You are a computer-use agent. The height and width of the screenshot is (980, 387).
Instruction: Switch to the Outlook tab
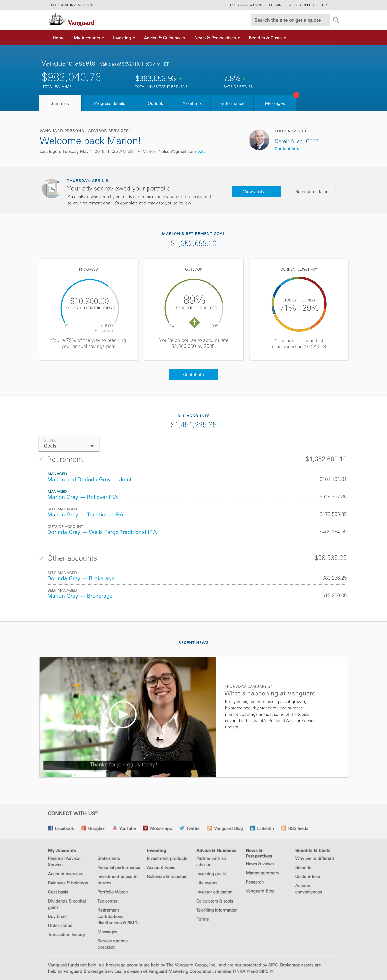point(155,103)
